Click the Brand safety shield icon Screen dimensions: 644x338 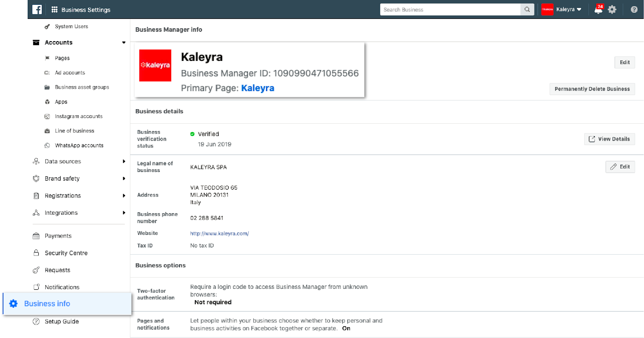click(x=36, y=178)
